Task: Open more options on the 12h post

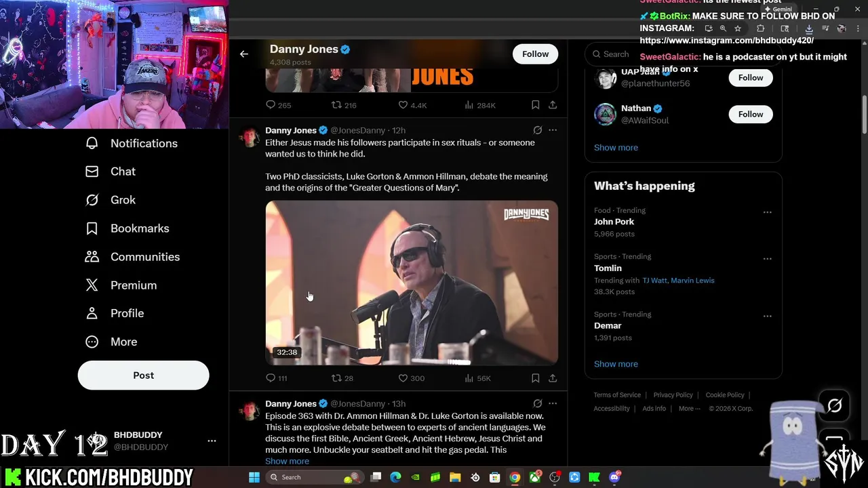Action: point(553,130)
